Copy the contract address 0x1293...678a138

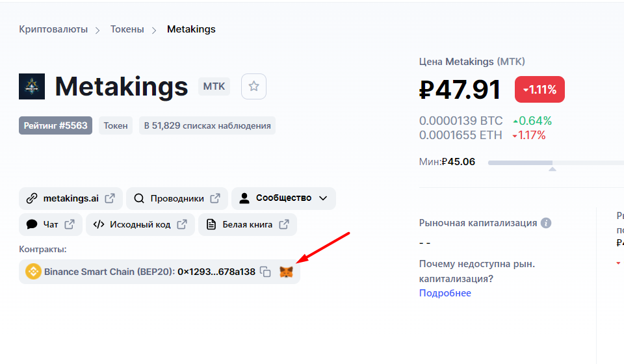pos(265,272)
